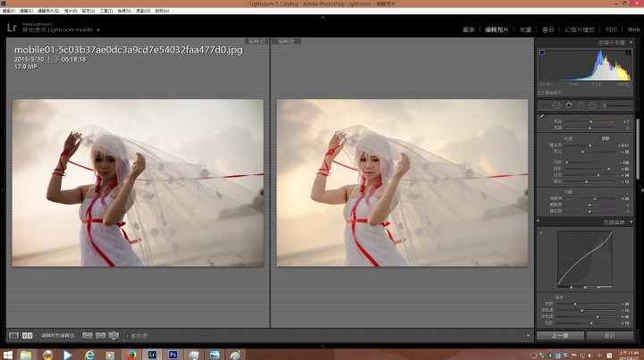The width and height of the screenshot is (644, 360).
Task: Switch to the Map module
Action: [525, 29]
